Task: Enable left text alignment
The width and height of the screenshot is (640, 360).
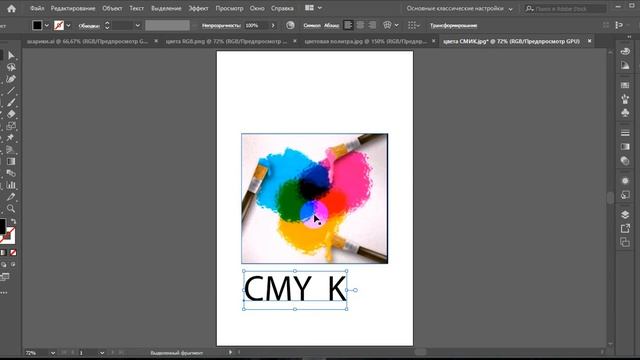Action: coord(348,25)
